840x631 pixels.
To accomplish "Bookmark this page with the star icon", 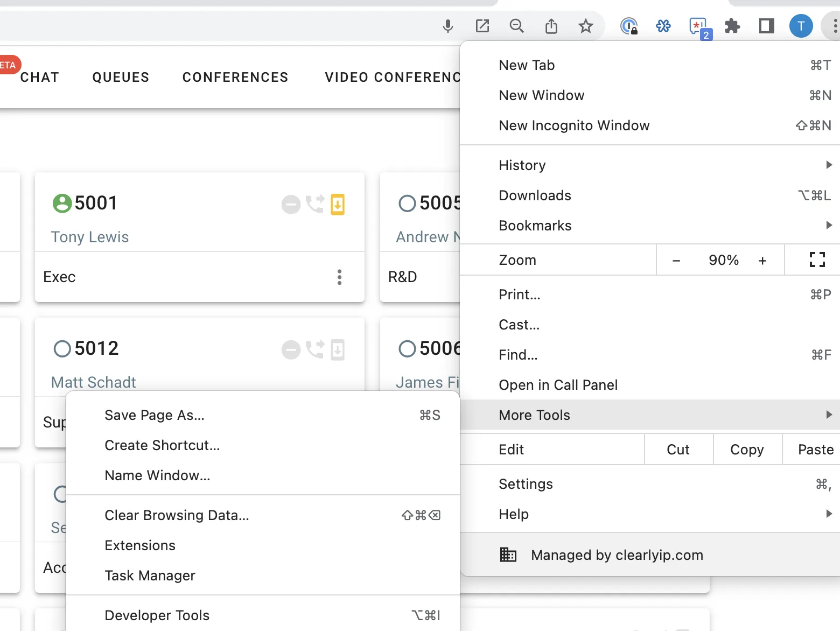I will [586, 26].
